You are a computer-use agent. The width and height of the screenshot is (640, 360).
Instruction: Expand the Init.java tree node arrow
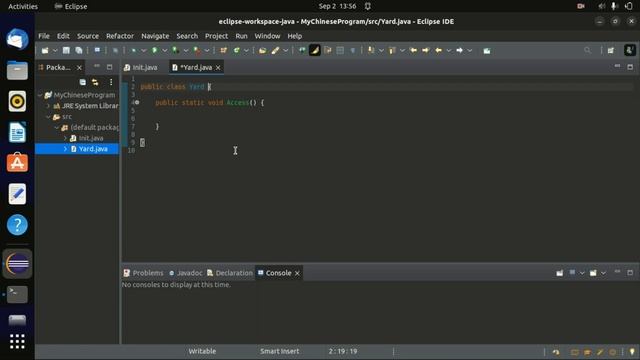pyautogui.click(x=65, y=138)
